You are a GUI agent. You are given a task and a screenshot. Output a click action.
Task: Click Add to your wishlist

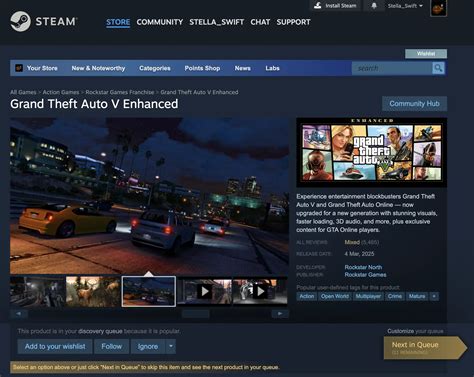pos(55,346)
